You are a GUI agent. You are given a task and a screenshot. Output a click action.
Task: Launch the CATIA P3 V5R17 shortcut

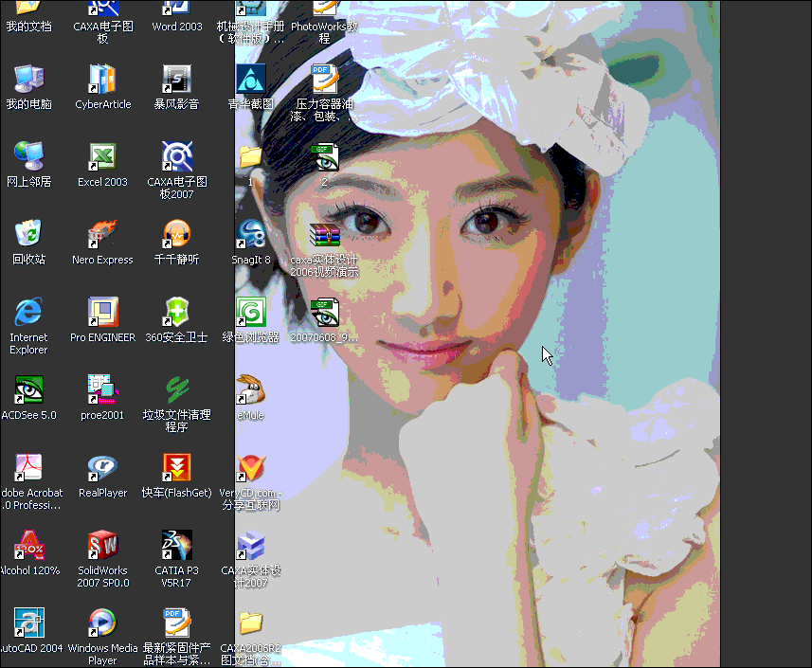point(176,545)
